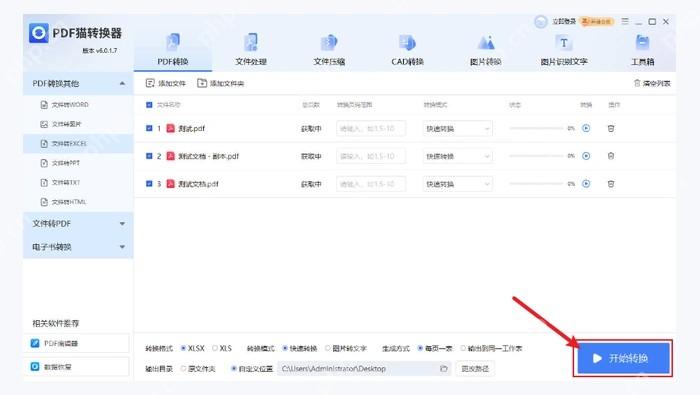Click the user avatar icon

(x=541, y=21)
